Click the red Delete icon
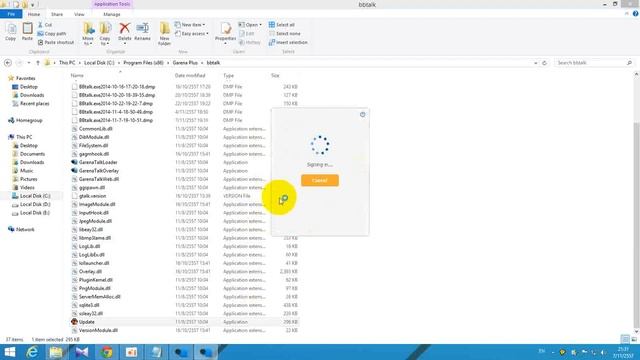640x360 pixels. (124, 29)
